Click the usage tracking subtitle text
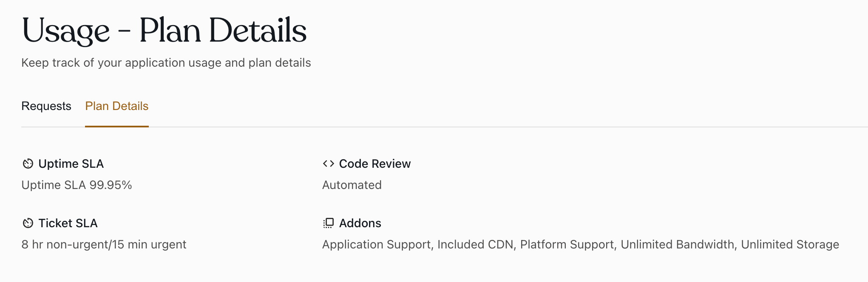This screenshot has height=282, width=868. coord(166,62)
